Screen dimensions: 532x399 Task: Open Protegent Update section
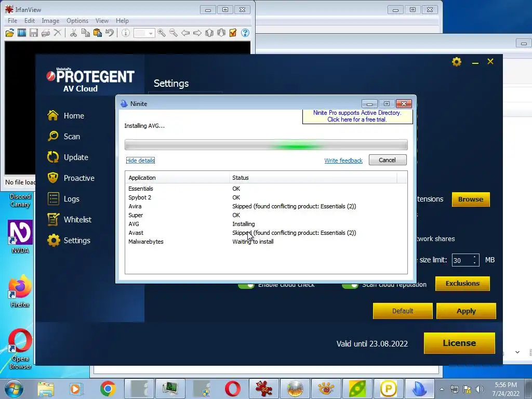(68, 157)
